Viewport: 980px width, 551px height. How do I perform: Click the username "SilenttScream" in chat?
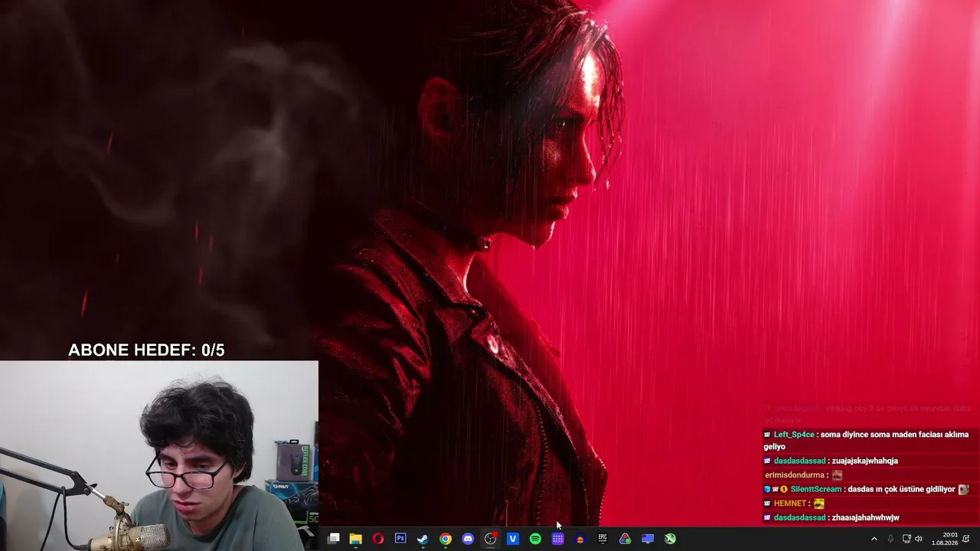click(815, 490)
